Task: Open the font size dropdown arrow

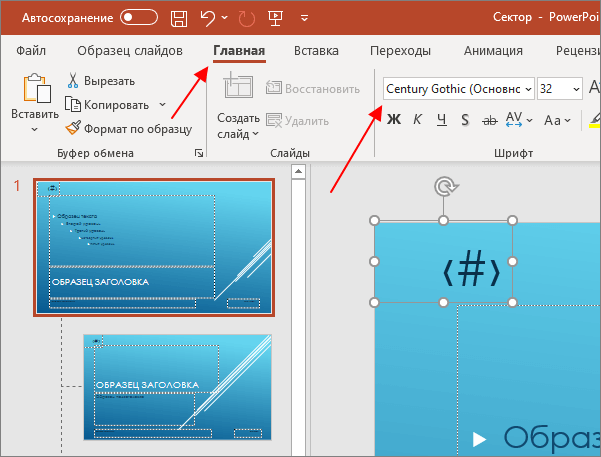Action: point(576,89)
